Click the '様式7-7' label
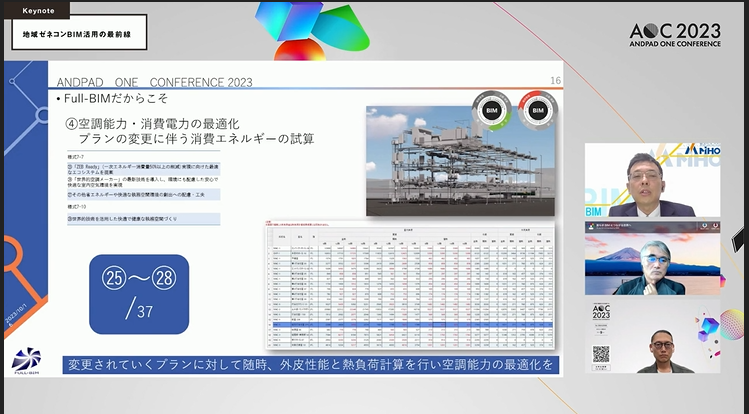 [76, 157]
